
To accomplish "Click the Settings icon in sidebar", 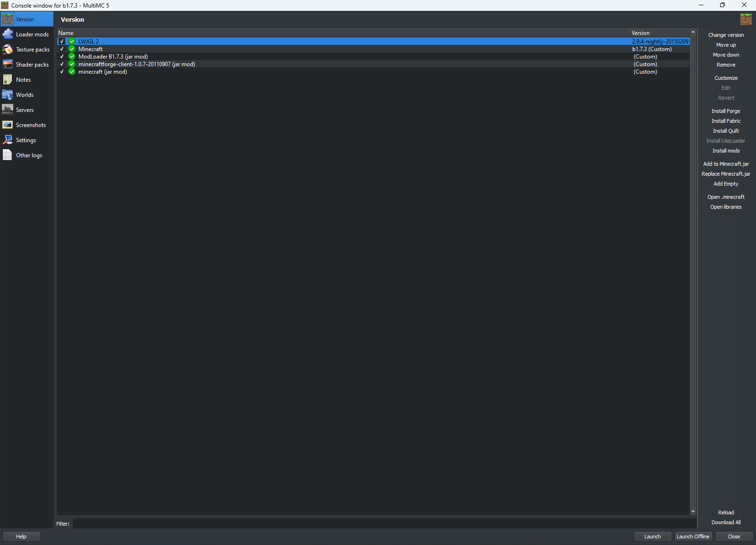I will (8, 140).
